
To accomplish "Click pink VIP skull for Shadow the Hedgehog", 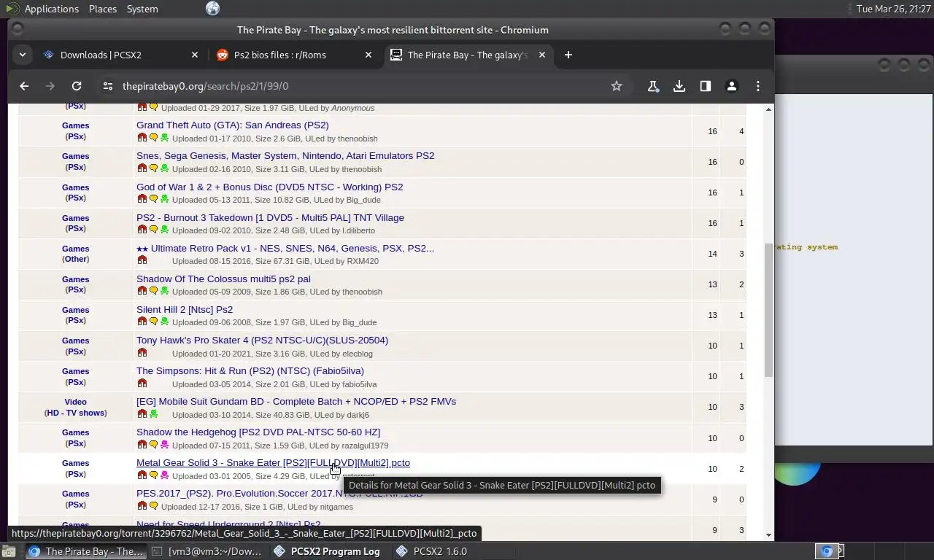I will 164,445.
